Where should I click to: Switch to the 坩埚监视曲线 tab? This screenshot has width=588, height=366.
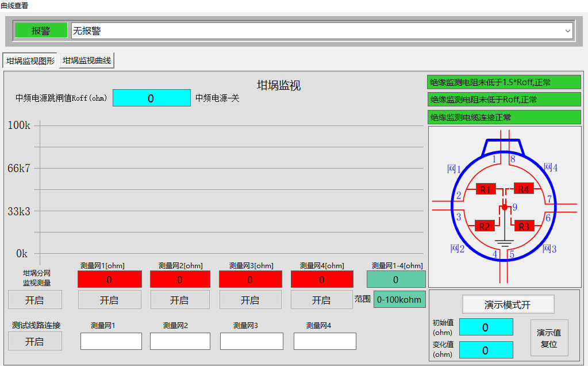(x=87, y=60)
